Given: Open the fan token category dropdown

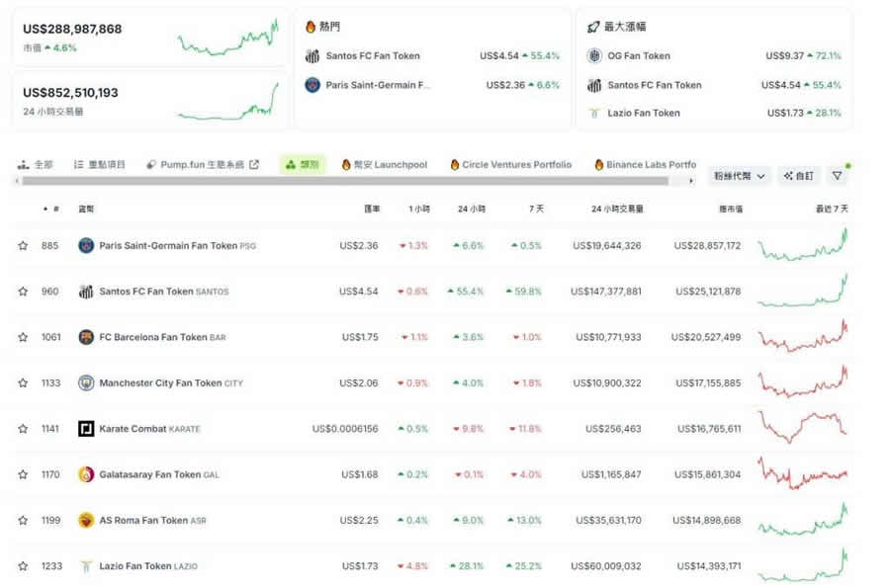Looking at the screenshot, I should [x=739, y=176].
